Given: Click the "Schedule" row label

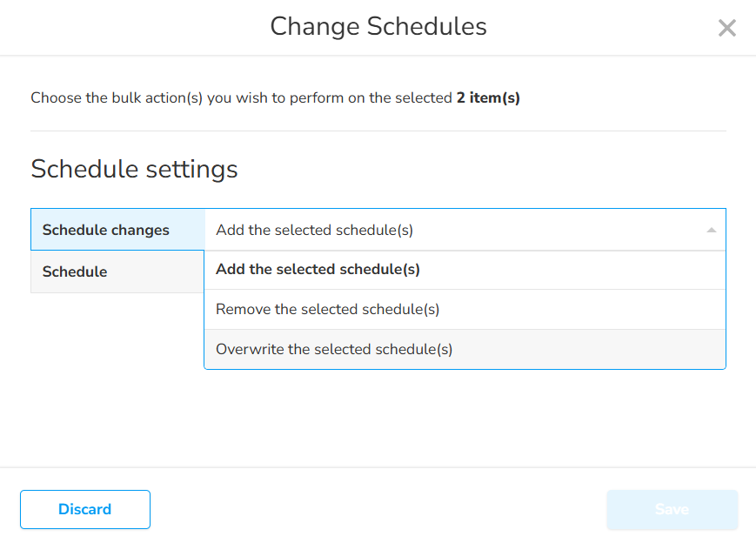Looking at the screenshot, I should [x=75, y=272].
